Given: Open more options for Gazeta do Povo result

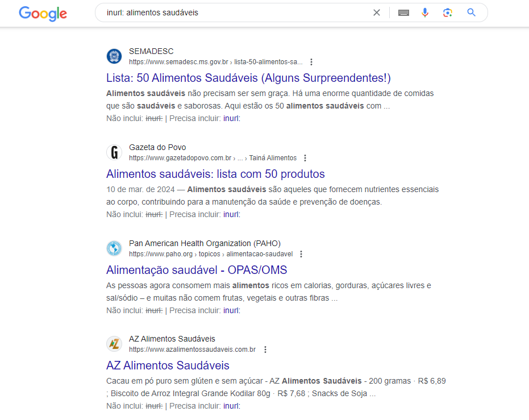Looking at the screenshot, I should coord(305,158).
